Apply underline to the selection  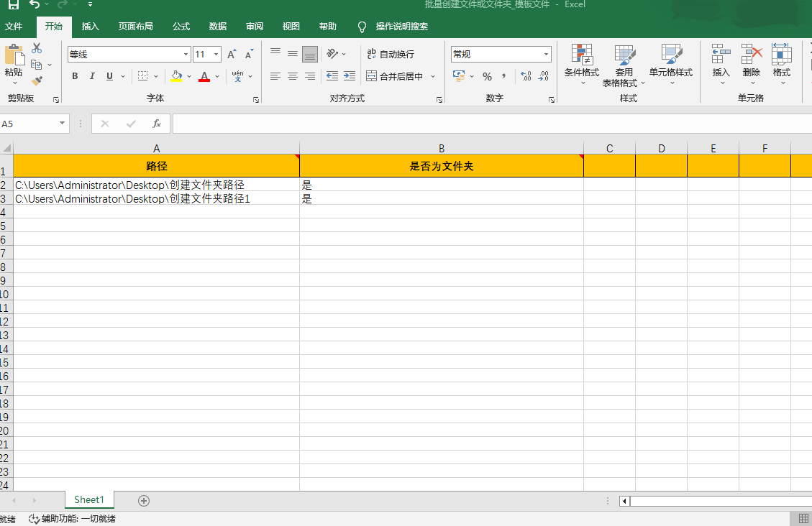pos(108,76)
